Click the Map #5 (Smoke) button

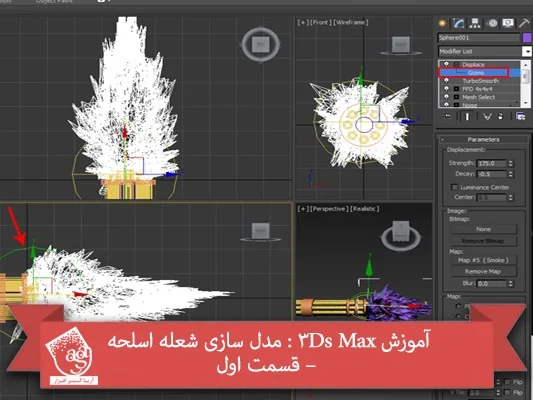483,260
